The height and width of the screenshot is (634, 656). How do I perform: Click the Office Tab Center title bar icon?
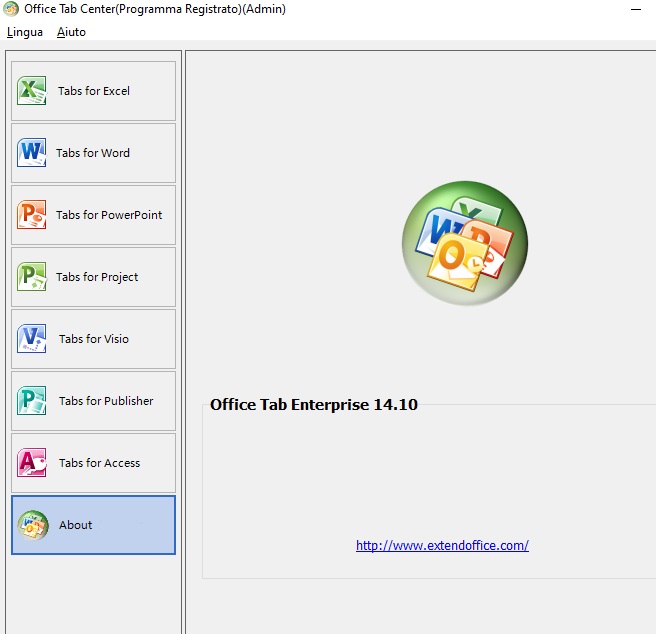(x=11, y=9)
